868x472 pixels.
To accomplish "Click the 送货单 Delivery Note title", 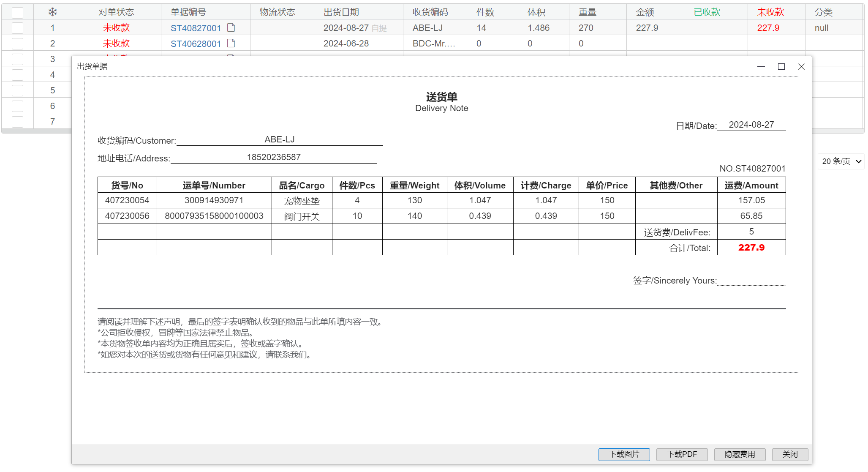I will (x=441, y=102).
